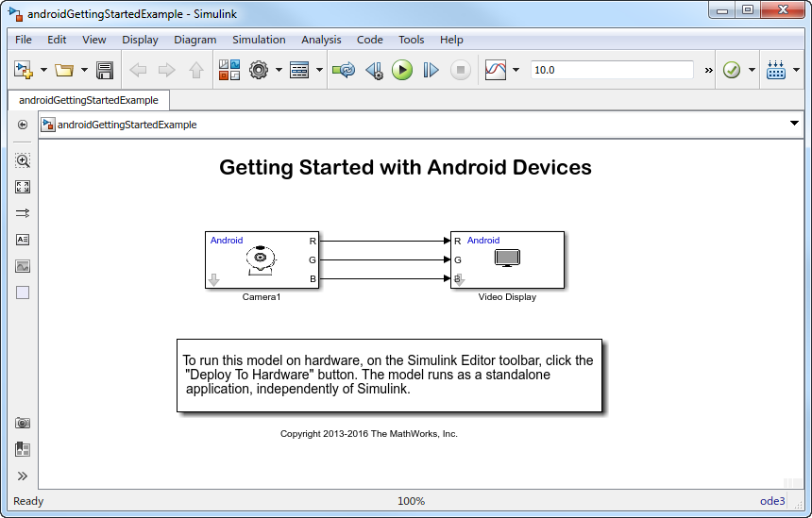Screen dimensions: 812x518
Task: Expand the Model Advisor dropdown arrow
Action: 752,70
